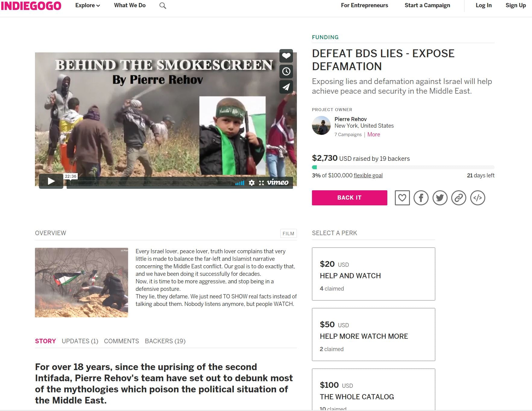Expand the Explore dropdown menu
This screenshot has height=411, width=532.
[x=87, y=5]
